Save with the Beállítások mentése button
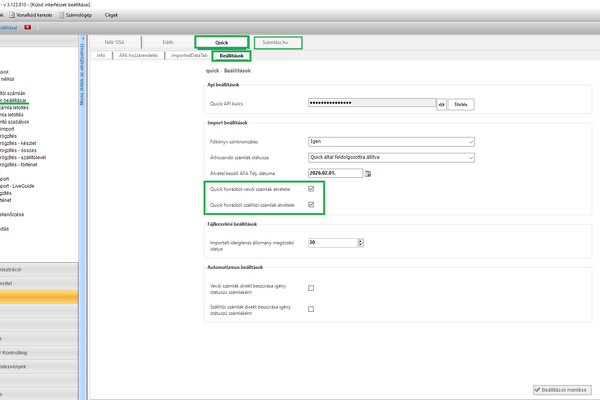 (562, 390)
